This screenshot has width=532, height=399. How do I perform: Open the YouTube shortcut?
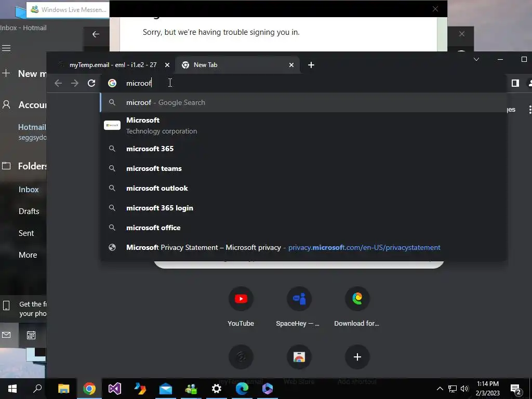tap(241, 299)
